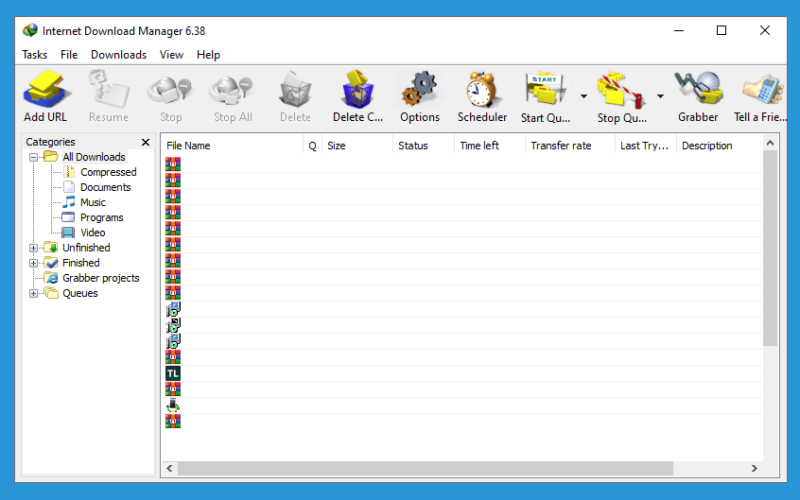
Task: Select the Documents category label
Action: [106, 187]
